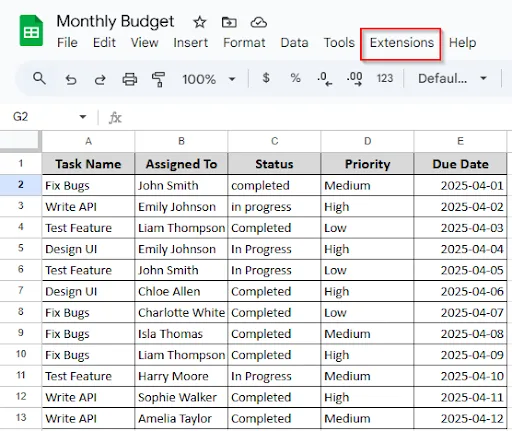The image size is (512, 431).
Task: Select the Design UI cell in row 5
Action: [x=88, y=249]
